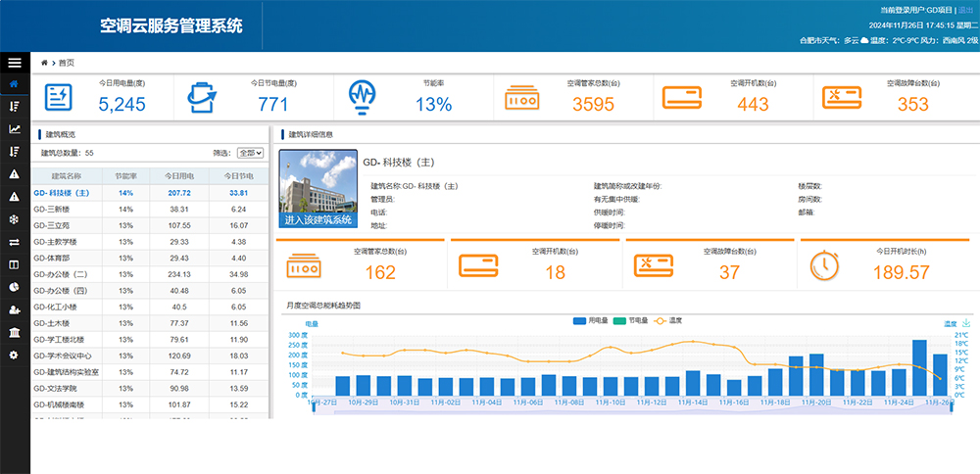Click the building institution sidebar icon

[14, 332]
